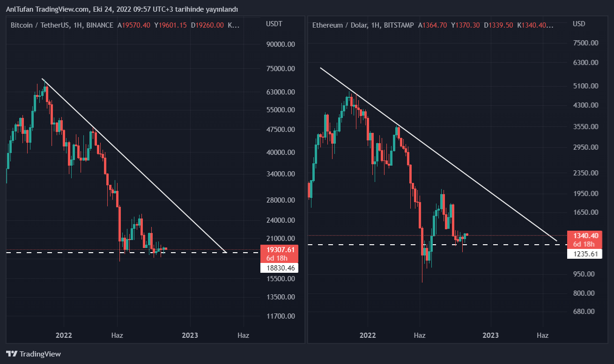Click the BINANCE exchange label

click(100, 25)
